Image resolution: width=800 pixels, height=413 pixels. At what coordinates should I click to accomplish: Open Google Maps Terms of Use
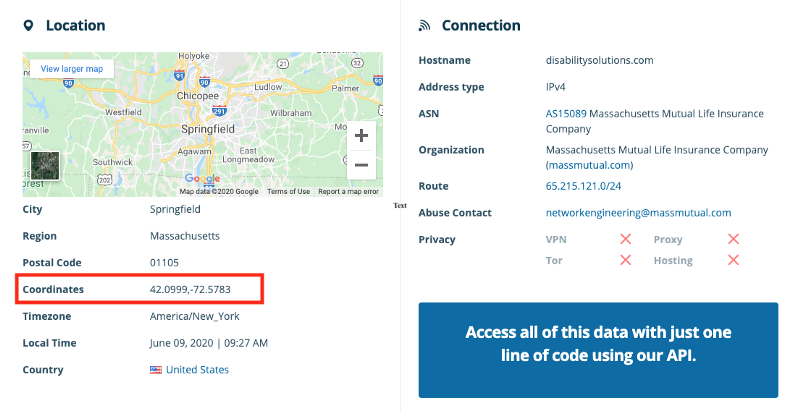(x=288, y=191)
